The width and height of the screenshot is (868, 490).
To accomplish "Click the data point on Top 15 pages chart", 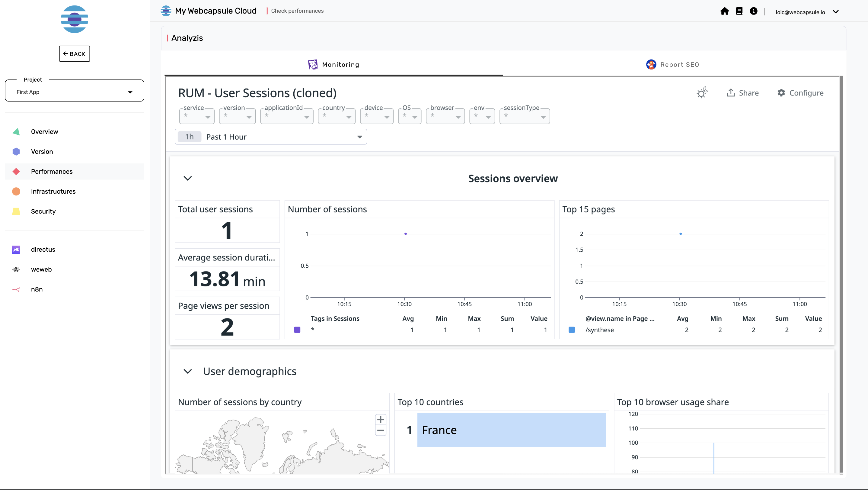I will pos(680,234).
